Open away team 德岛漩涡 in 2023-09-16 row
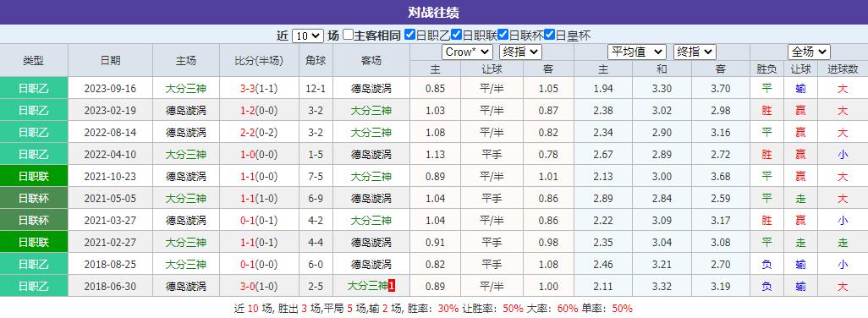 point(371,89)
